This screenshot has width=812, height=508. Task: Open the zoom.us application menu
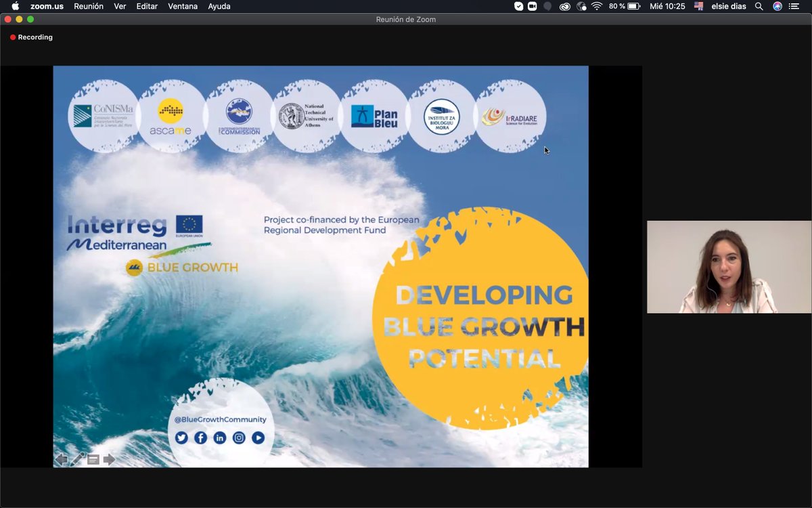click(x=47, y=6)
